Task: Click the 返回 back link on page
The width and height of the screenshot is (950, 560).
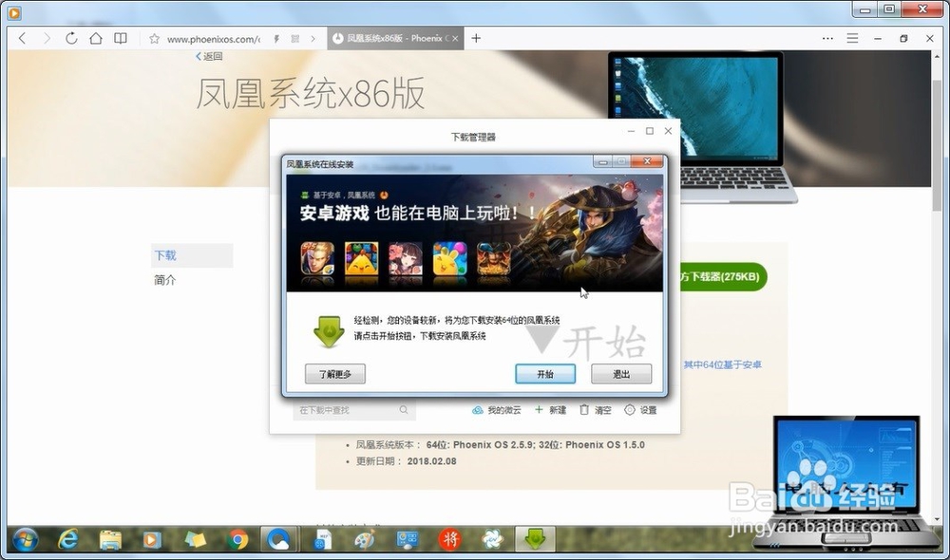Action: [209, 56]
